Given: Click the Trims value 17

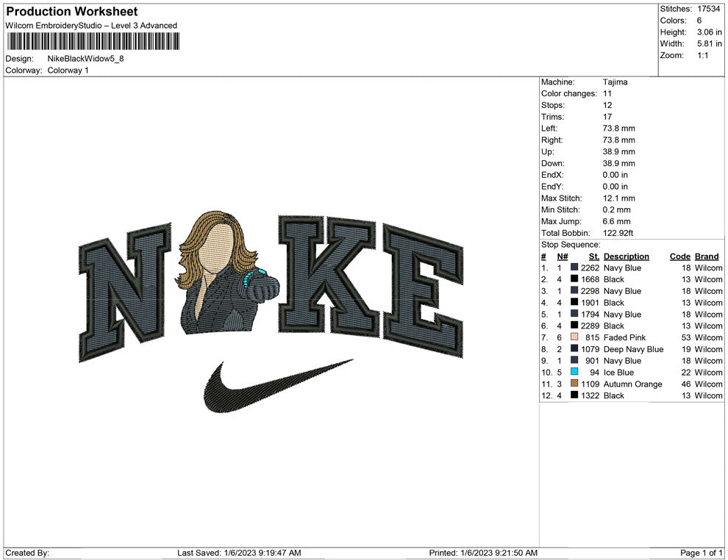Looking at the screenshot, I should 607,117.
